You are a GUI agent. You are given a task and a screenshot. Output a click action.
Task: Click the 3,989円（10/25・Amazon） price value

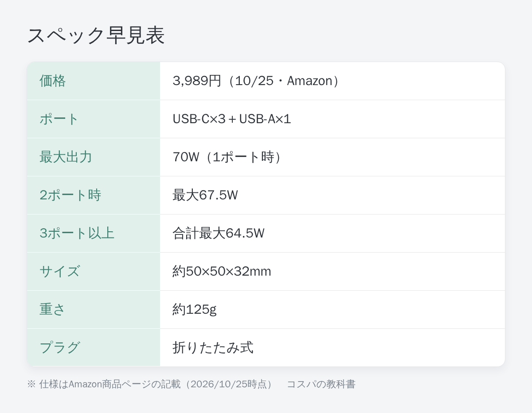click(x=257, y=81)
